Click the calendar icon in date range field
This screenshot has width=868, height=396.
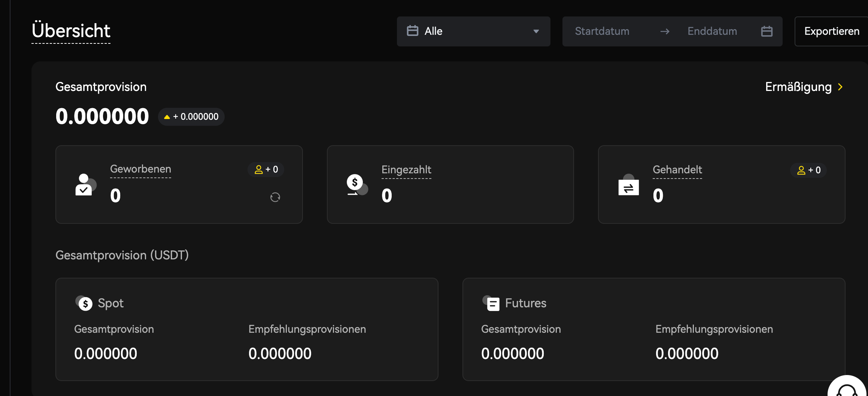coord(767,31)
